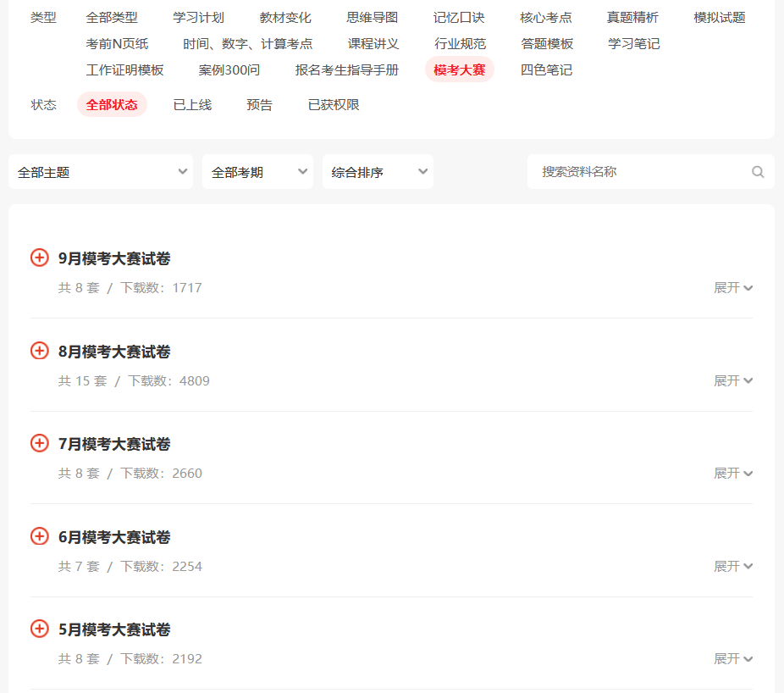Click the plus icon beside 7月模考大赛试卷

40,443
